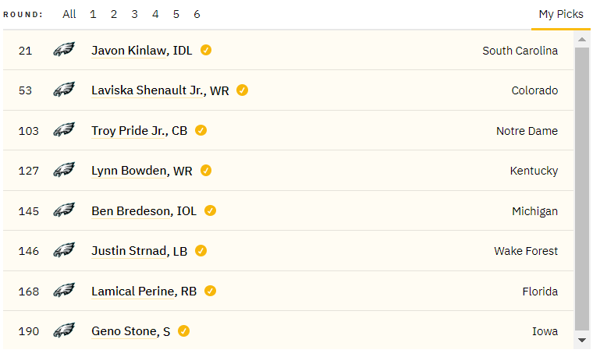
Task: Click the Eagles logo beside pick 21
Action: [63, 50]
